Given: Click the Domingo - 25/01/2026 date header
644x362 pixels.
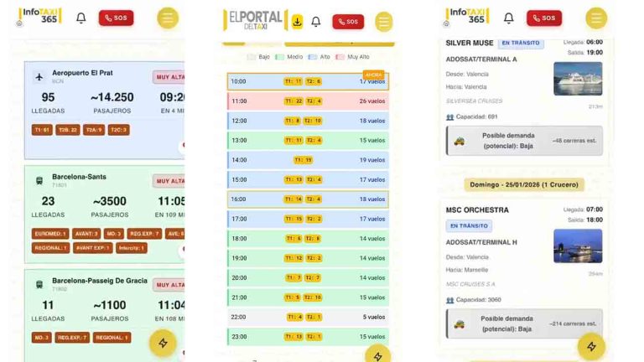Looking at the screenshot, I should [x=524, y=184].
